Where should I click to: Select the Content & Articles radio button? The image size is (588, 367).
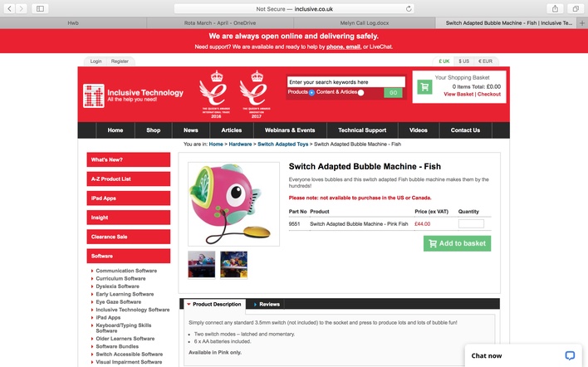(360, 93)
